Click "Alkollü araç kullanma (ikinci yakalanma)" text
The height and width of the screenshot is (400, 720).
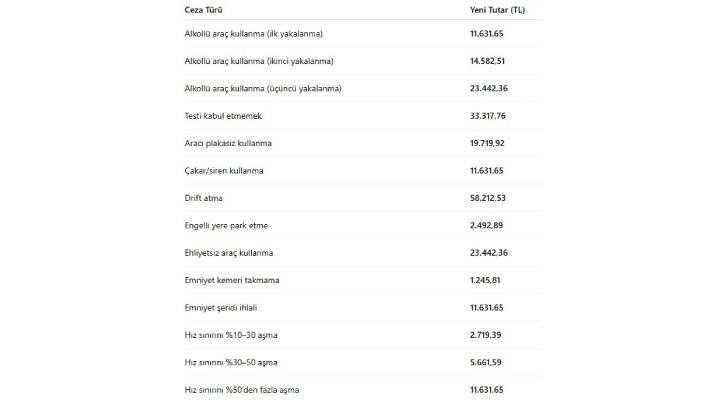(259, 61)
